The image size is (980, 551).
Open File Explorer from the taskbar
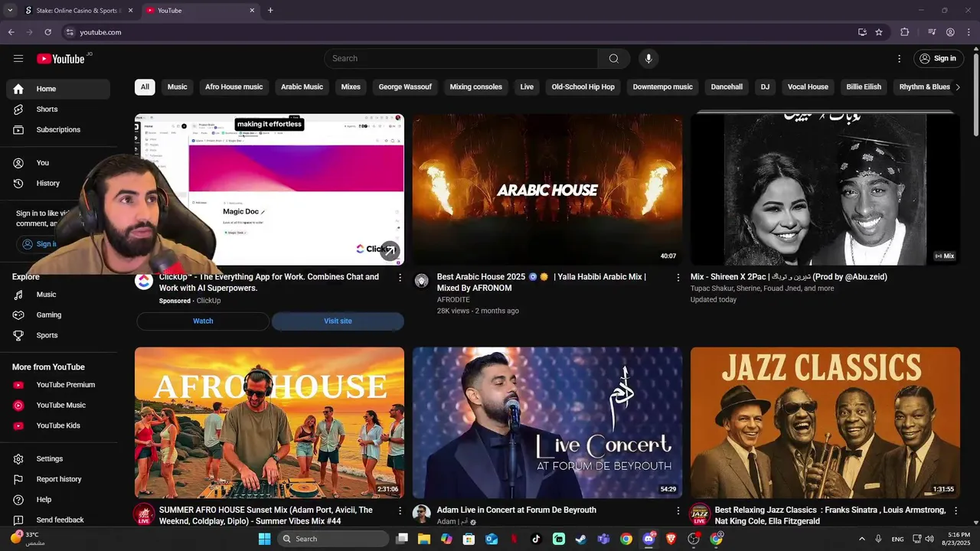click(x=424, y=539)
